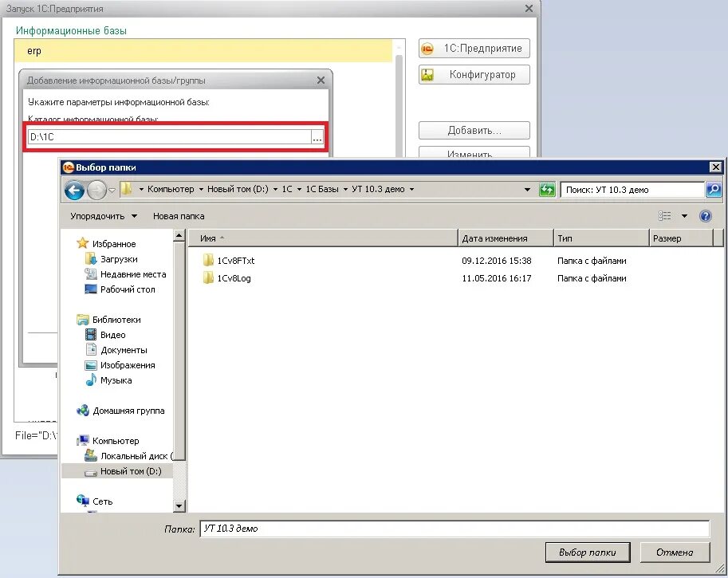Select Библиотеки in navigation pane
The height and width of the screenshot is (578, 728).
click(x=108, y=320)
